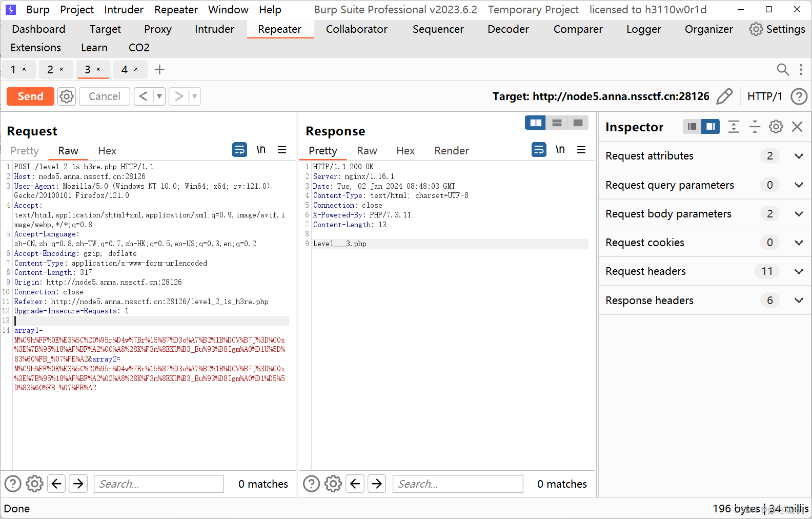
Task: Jump to next response search match
Action: (377, 484)
